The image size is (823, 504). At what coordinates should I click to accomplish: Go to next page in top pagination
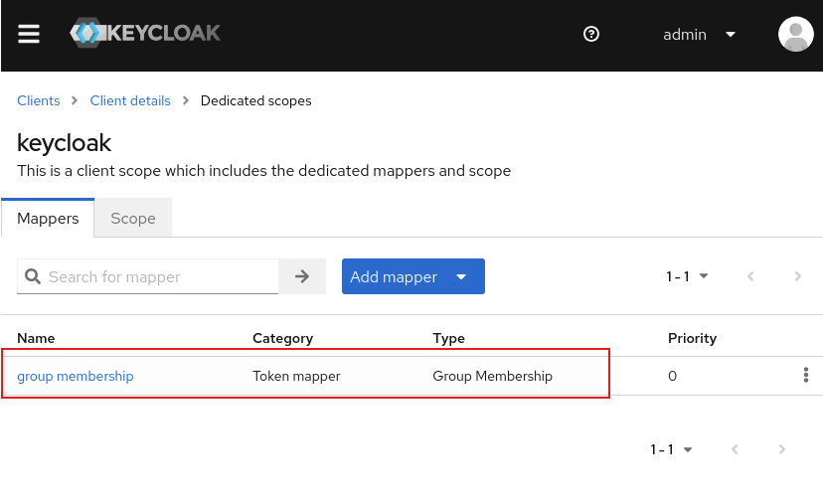point(798,276)
